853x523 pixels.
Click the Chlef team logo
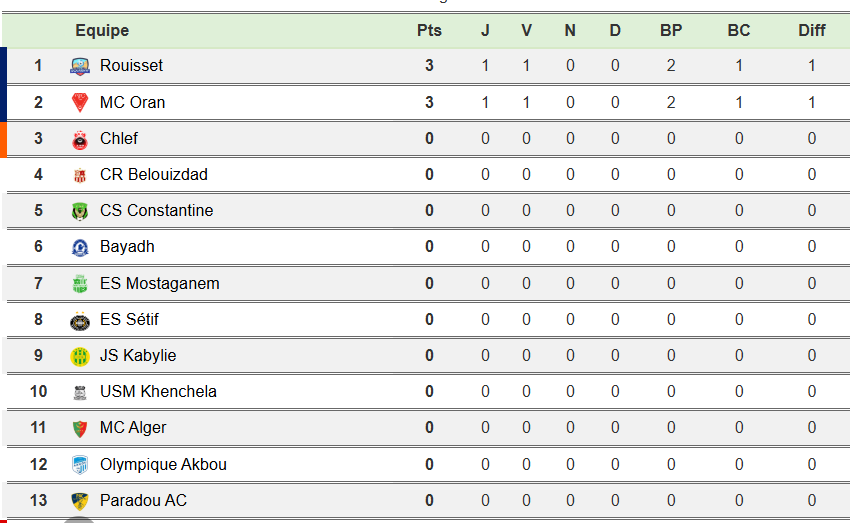pyautogui.click(x=80, y=139)
